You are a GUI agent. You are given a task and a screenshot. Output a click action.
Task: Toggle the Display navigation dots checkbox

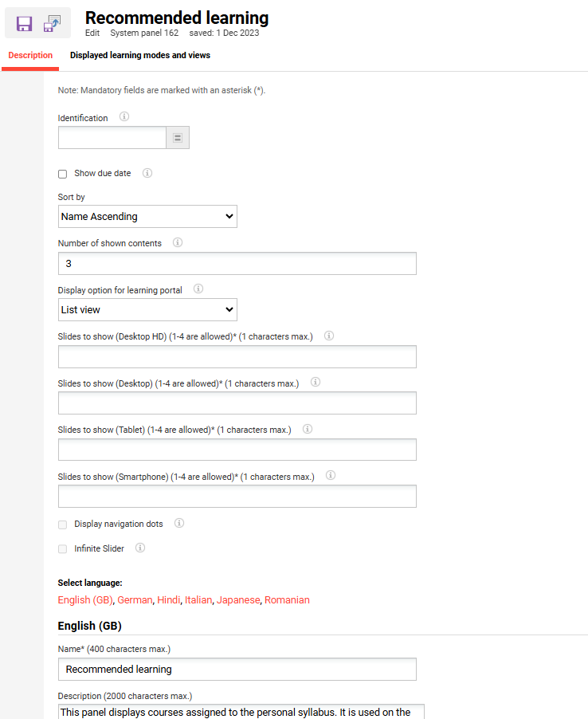(x=63, y=525)
